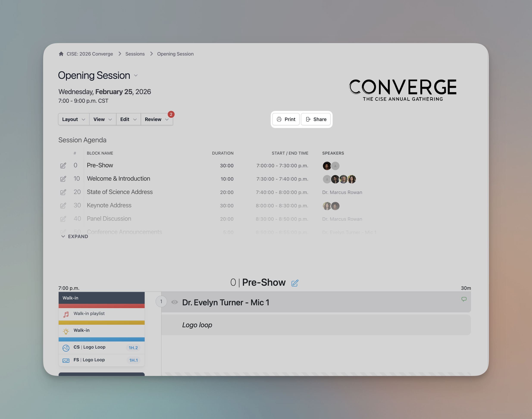This screenshot has width=532, height=419.
Task: Click the red notification badge on Review
Action: click(x=171, y=114)
